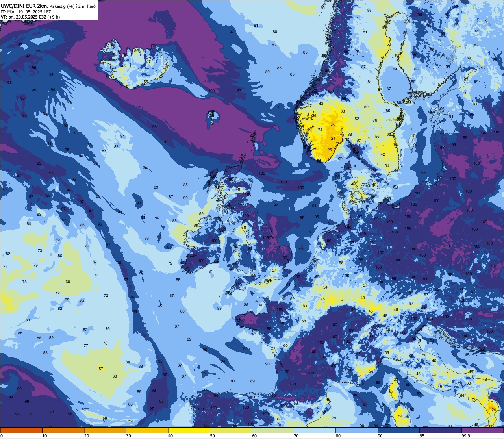Image resolution: width=504 pixels, height=439 pixels.
Task: Click the 74 humidity value in southern Norway
Action: coord(320,130)
